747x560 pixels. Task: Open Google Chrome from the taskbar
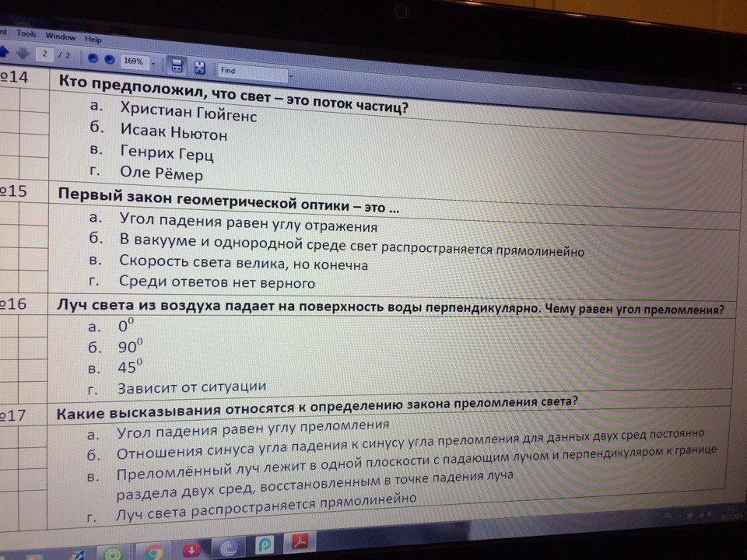pos(153,553)
